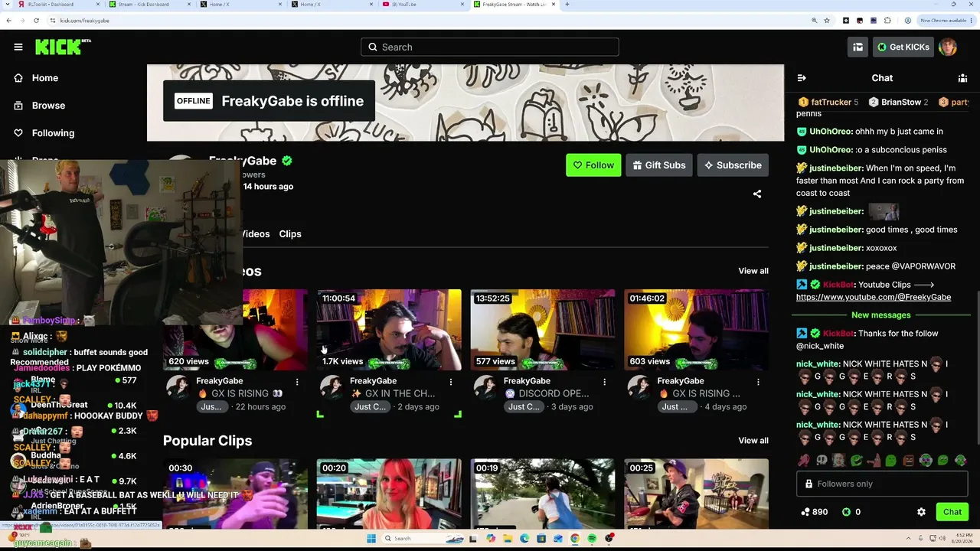
Task: Click the Kick logo
Action: (x=63, y=47)
